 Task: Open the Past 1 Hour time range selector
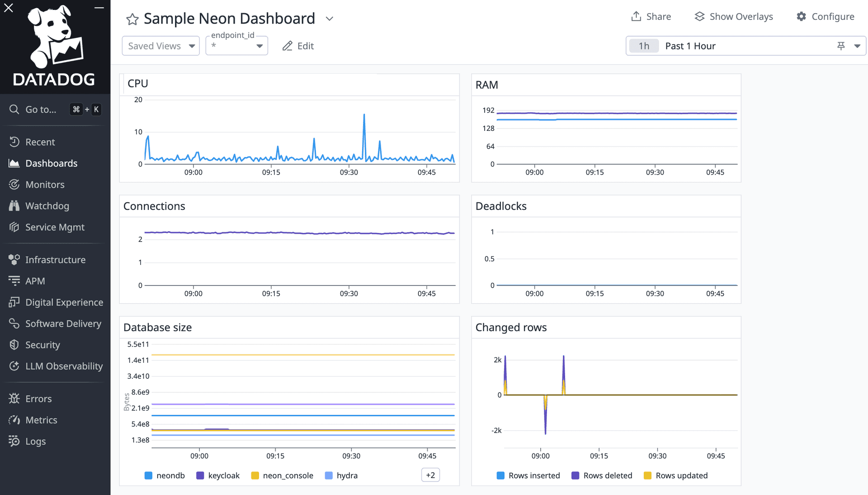690,46
